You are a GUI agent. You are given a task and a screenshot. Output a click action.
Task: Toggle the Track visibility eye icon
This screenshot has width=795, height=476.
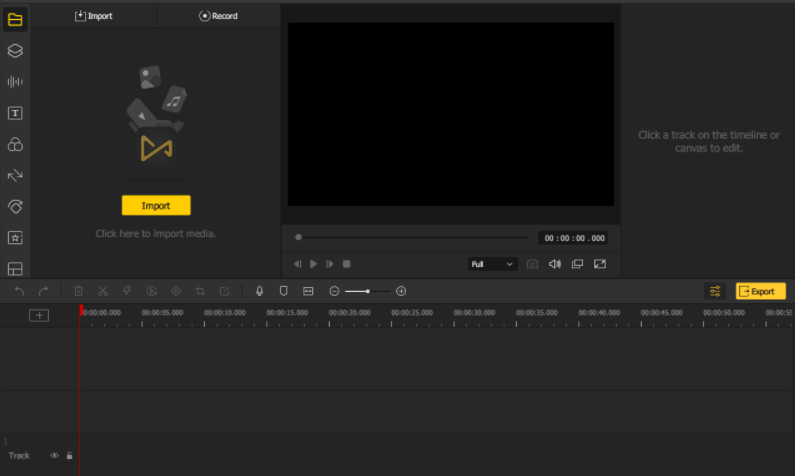[55, 456]
